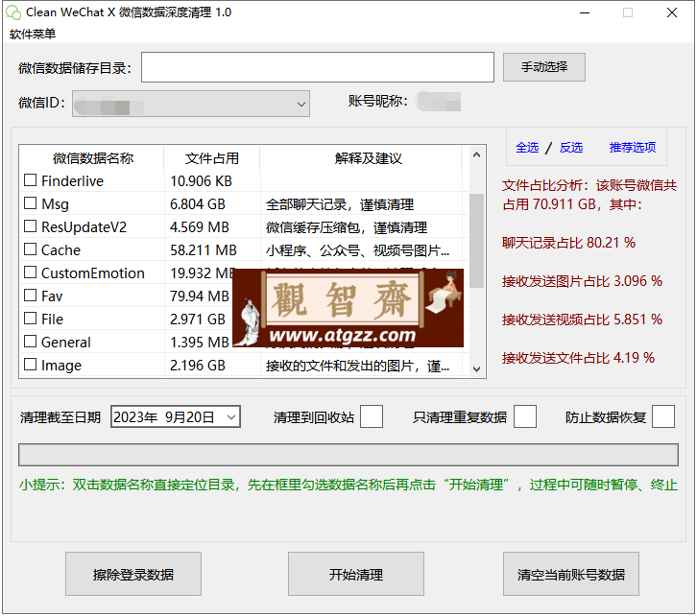Viewport: 697px width, 616px height.
Task: Check the CustomEmotion checkbox
Action: (x=30, y=272)
